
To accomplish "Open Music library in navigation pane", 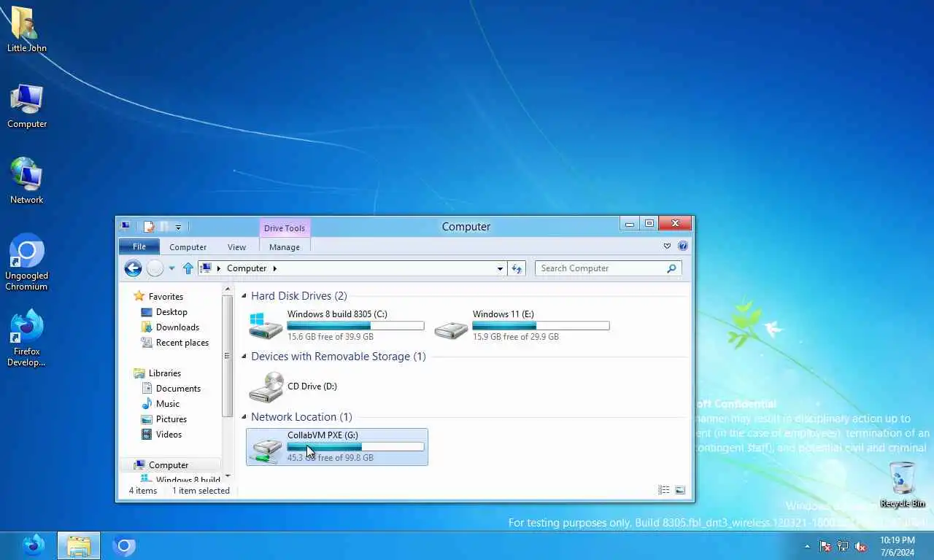I will click(167, 404).
